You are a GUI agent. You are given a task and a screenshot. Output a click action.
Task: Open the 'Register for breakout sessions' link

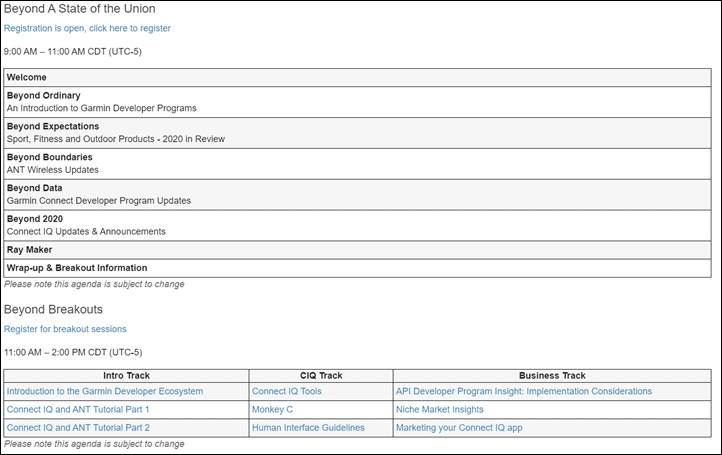pyautogui.click(x=65, y=329)
